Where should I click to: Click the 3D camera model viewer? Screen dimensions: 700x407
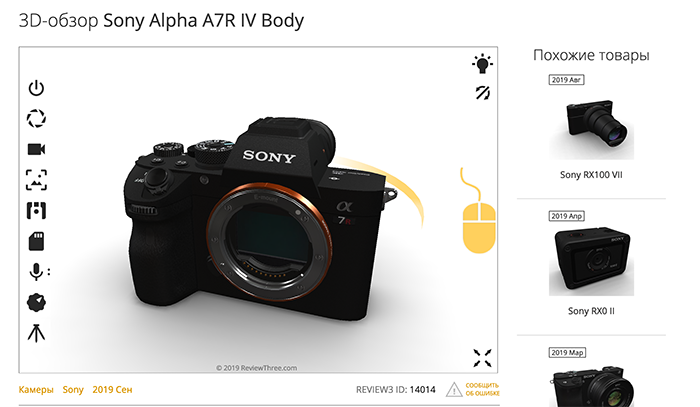258,210
